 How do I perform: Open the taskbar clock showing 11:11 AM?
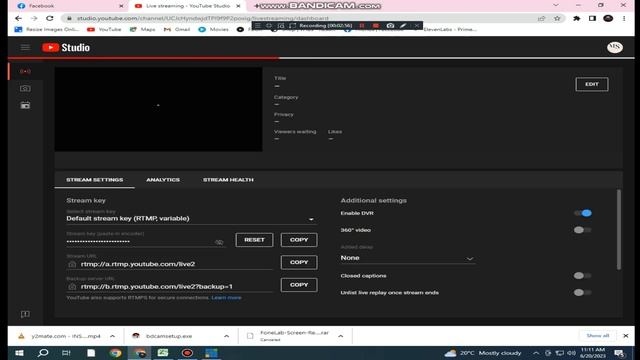pos(593,353)
